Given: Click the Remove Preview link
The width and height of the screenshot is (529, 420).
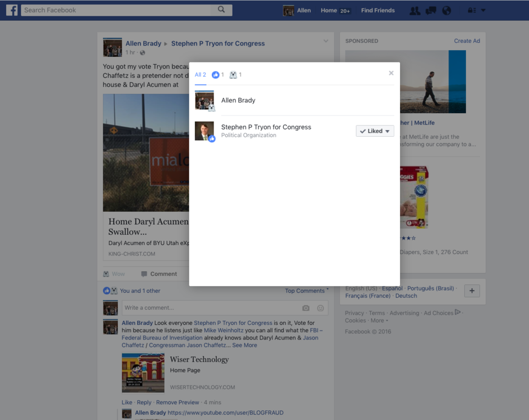Looking at the screenshot, I should 177,402.
